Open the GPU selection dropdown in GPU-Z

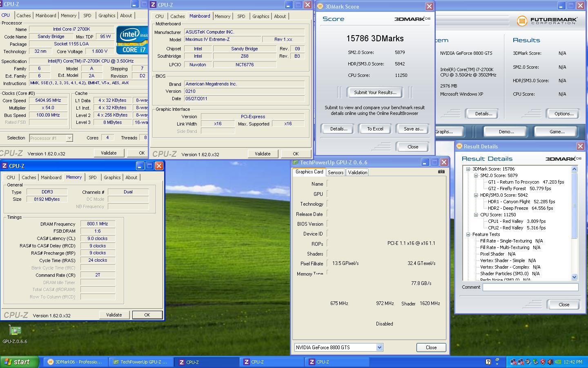(379, 347)
